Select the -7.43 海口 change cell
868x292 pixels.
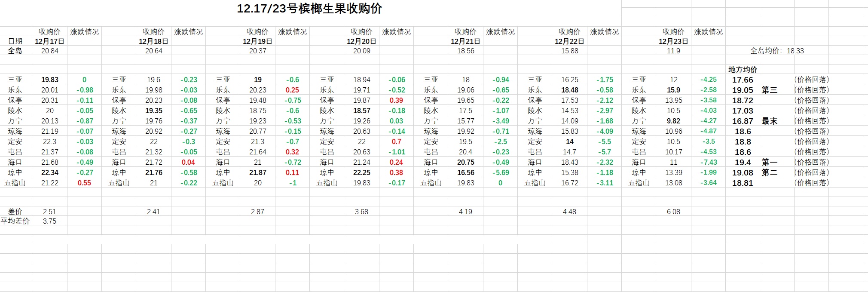708,162
